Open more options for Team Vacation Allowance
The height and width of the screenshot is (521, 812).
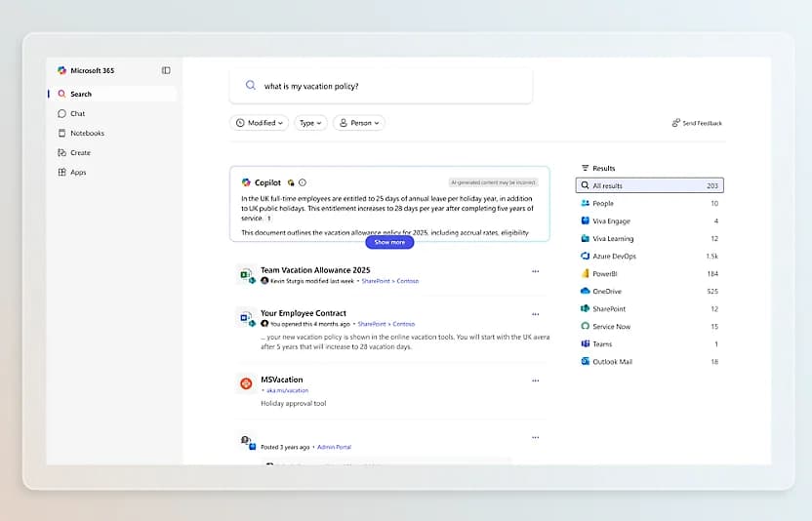pos(536,271)
